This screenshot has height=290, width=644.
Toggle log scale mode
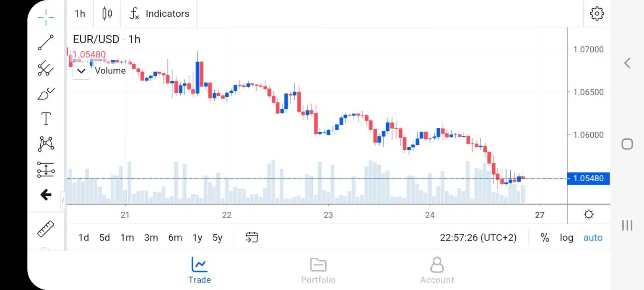pyautogui.click(x=566, y=238)
